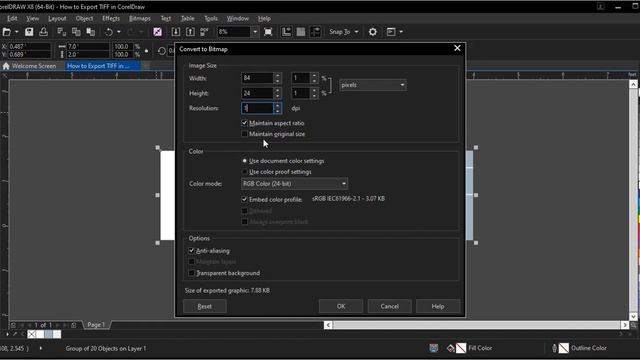Select Use color proof settings radio

coord(244,172)
